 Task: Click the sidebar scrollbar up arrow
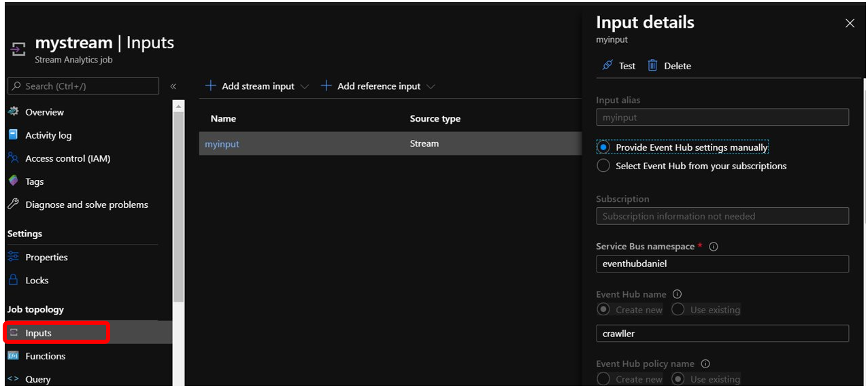pos(178,105)
